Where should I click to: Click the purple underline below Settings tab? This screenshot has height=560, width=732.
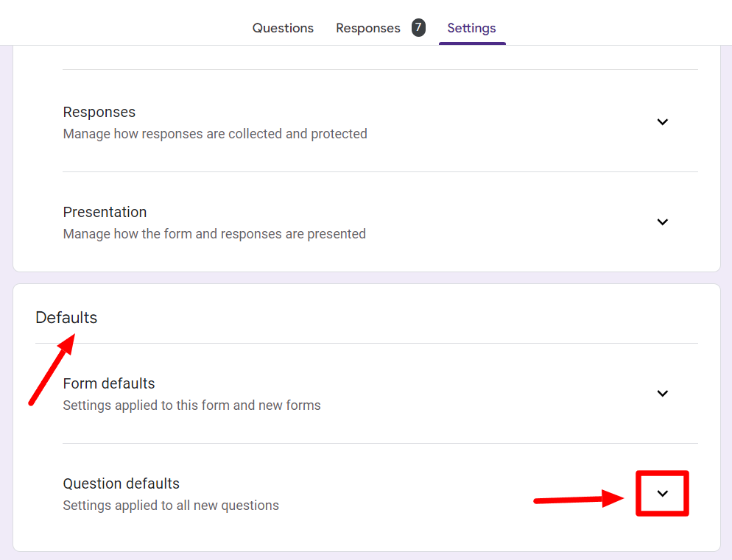pyautogui.click(x=472, y=43)
